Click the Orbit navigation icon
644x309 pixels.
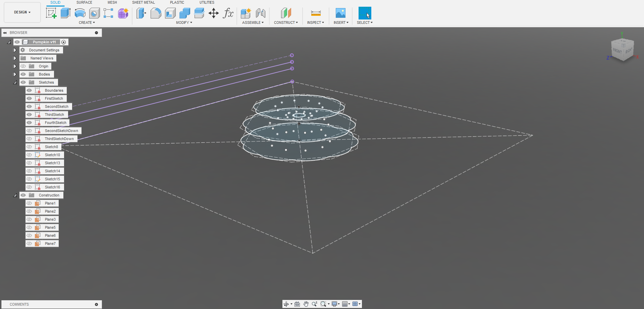click(x=286, y=304)
